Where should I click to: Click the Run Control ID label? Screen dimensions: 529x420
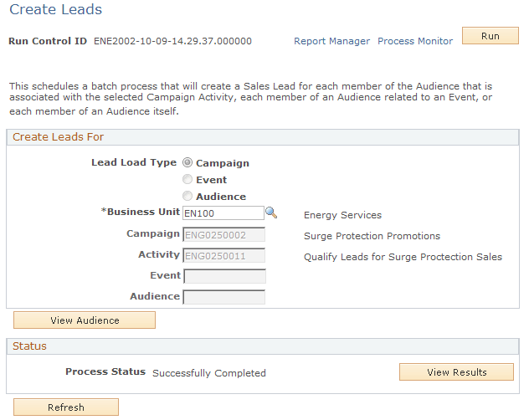click(48, 41)
